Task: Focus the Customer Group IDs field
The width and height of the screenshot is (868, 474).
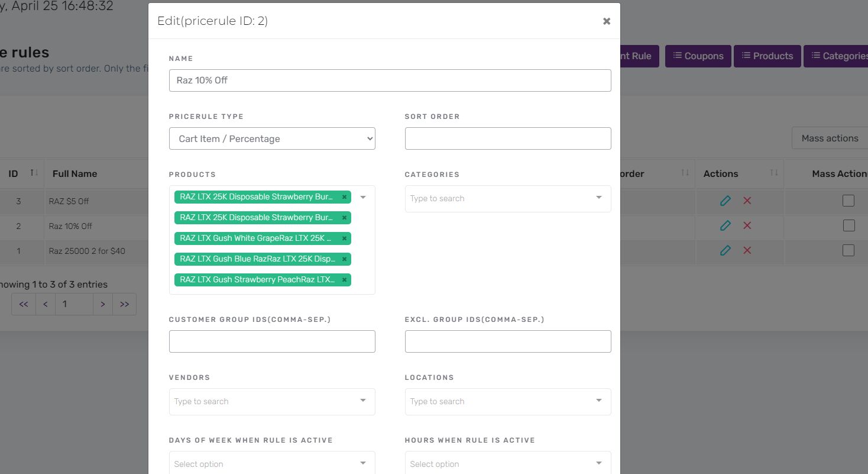Action: (272, 341)
